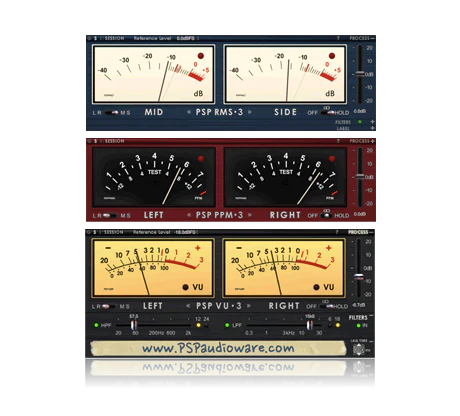Open the www.PSPaudioware.com label link
The height and width of the screenshot is (416, 460).
pyautogui.click(x=218, y=348)
